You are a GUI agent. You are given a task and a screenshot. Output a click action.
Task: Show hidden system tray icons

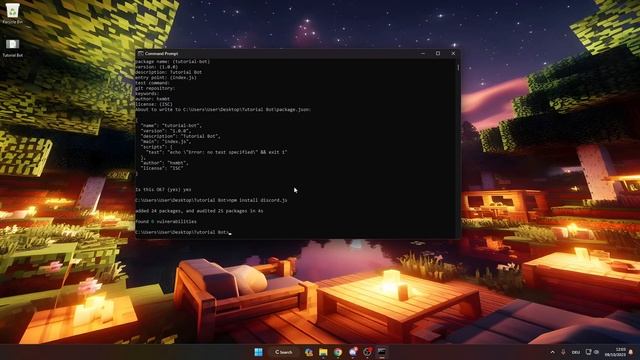pyautogui.click(x=552, y=352)
